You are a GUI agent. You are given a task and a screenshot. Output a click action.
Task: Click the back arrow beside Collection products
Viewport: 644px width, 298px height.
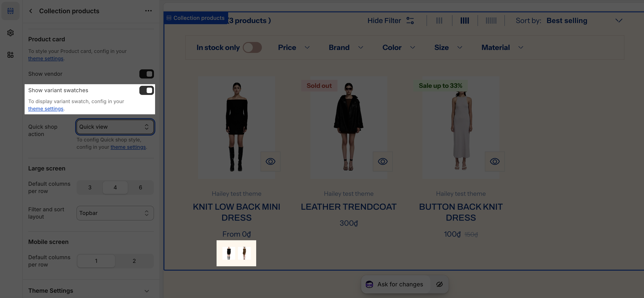[31, 11]
